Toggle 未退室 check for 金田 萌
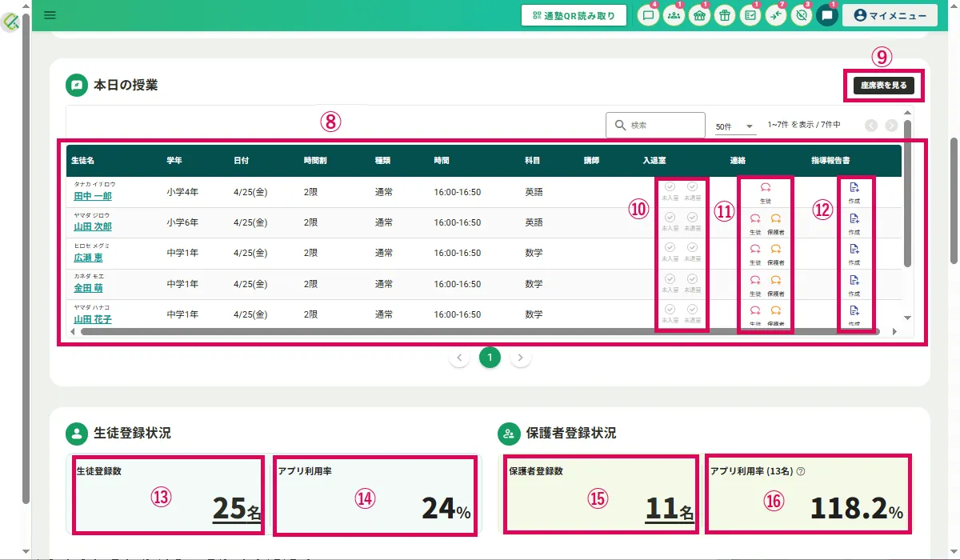 [692, 278]
